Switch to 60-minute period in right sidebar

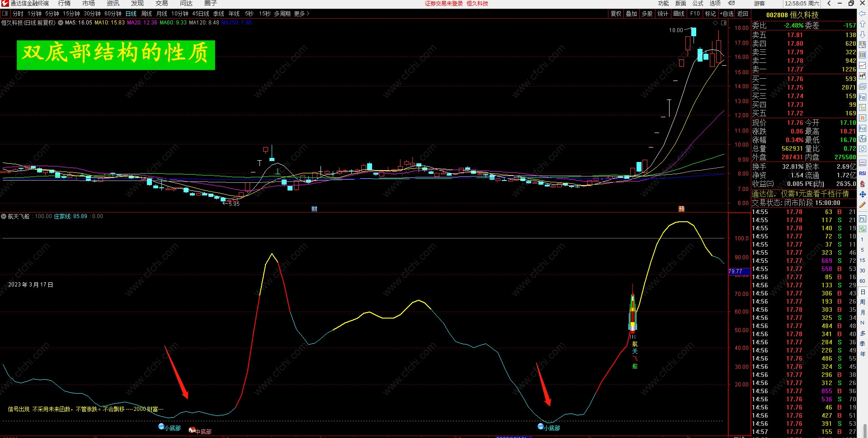point(863,281)
